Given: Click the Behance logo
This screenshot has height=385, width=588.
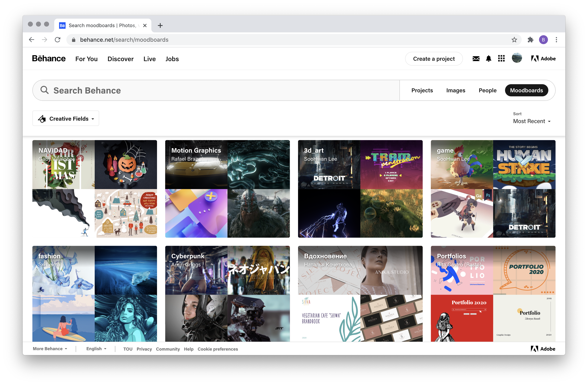Looking at the screenshot, I should tap(49, 58).
